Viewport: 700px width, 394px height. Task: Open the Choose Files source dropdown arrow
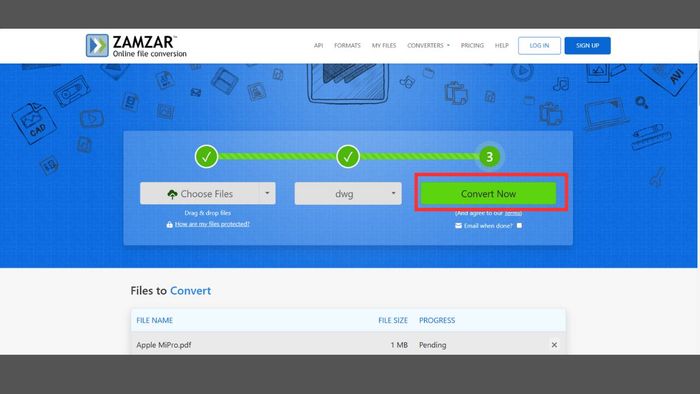point(267,193)
